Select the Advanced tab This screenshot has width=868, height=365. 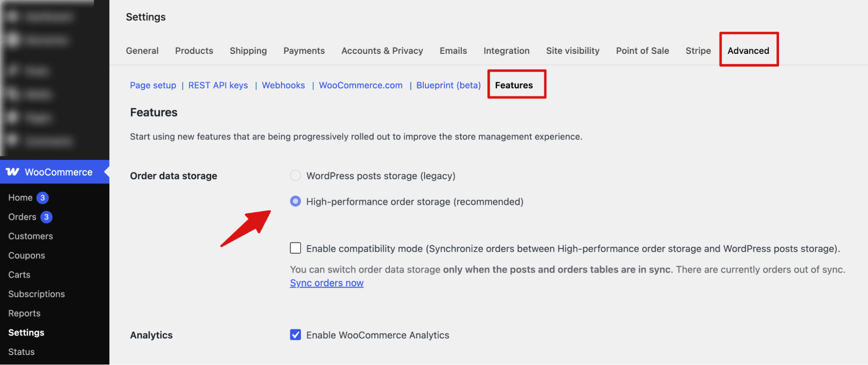(x=749, y=51)
